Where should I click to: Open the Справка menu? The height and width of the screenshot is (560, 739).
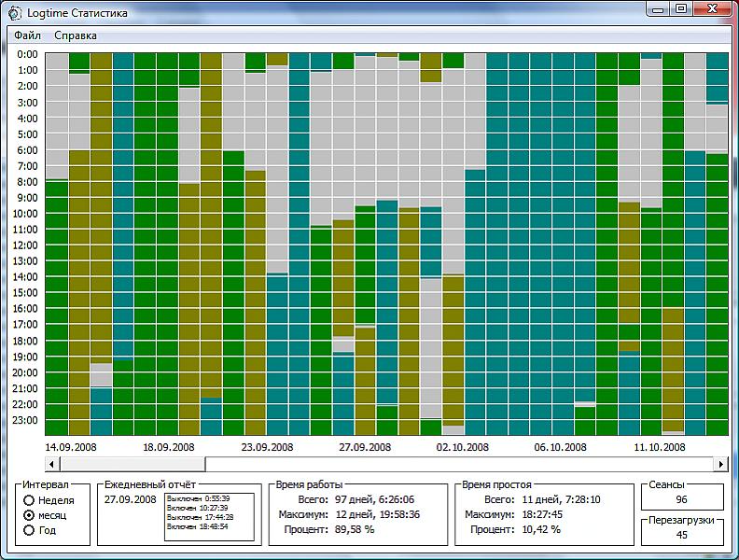click(x=76, y=35)
